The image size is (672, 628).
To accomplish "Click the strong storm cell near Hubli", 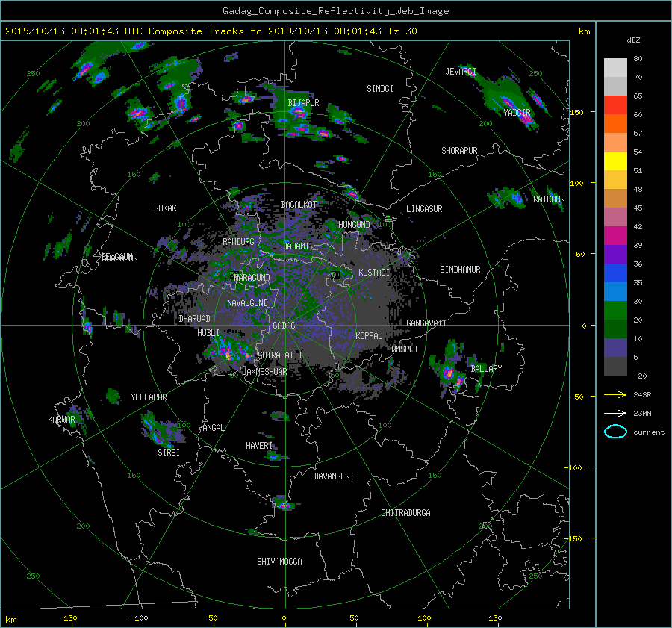I will [228, 352].
